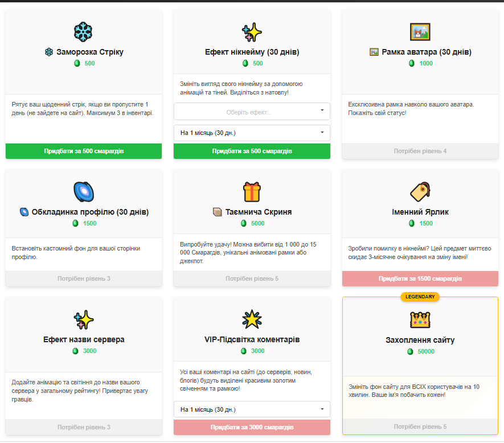504x443 pixels.
Task: Click the blue ring icon for Обкладинка профілю
Action: point(83,192)
